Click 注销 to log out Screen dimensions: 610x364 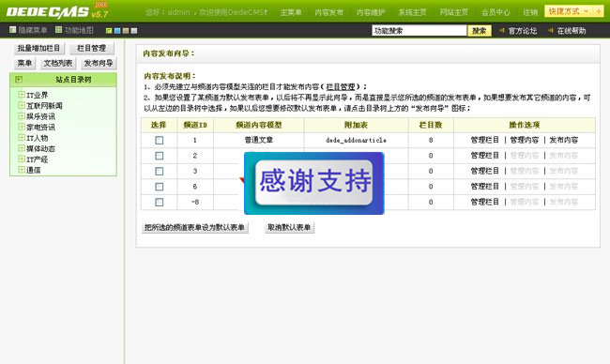(x=530, y=12)
